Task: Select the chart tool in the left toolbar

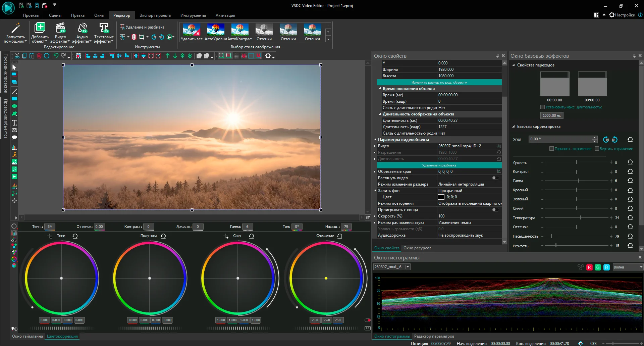Action: click(x=14, y=147)
